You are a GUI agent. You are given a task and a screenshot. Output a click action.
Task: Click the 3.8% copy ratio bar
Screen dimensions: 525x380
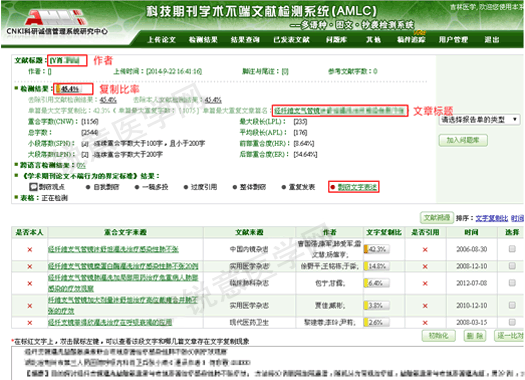click(377, 305)
